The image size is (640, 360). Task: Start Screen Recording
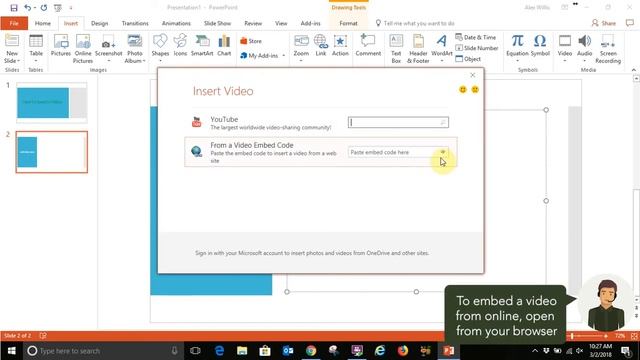tap(608, 49)
